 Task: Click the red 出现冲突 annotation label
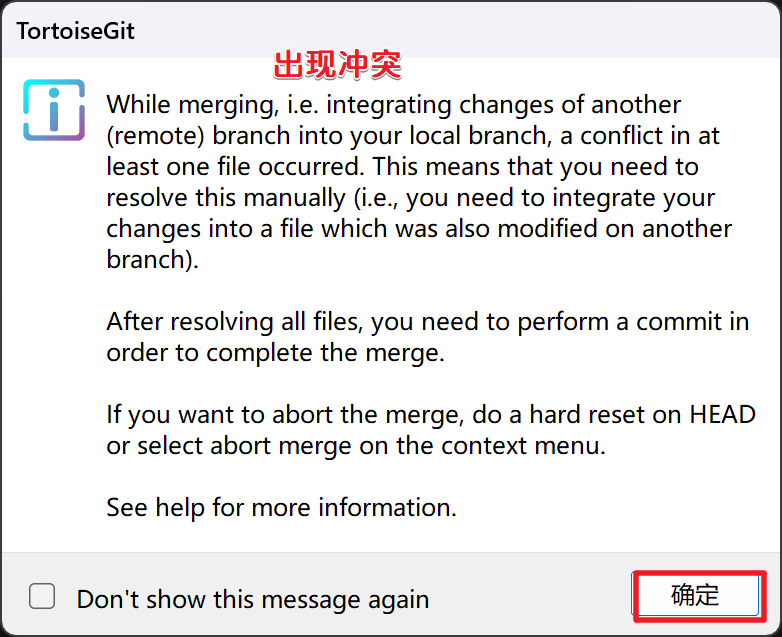click(337, 65)
